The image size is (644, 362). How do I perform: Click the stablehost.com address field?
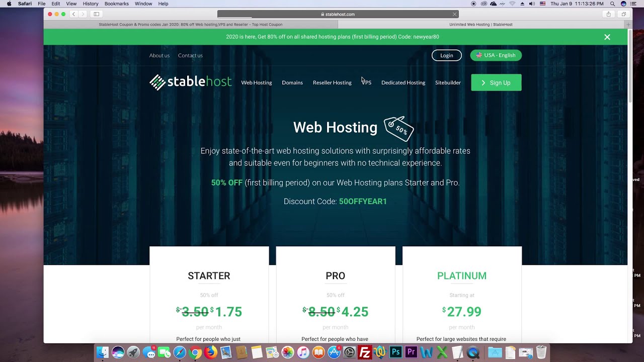[338, 14]
